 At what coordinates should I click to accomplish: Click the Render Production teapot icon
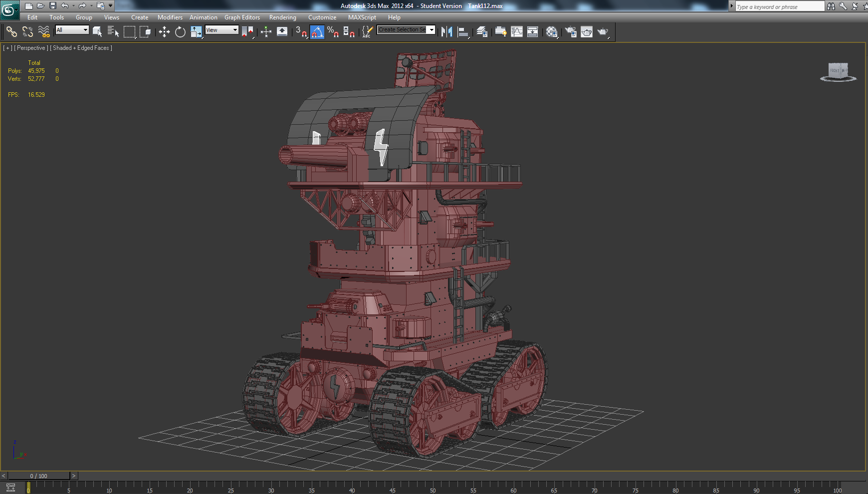click(x=603, y=32)
